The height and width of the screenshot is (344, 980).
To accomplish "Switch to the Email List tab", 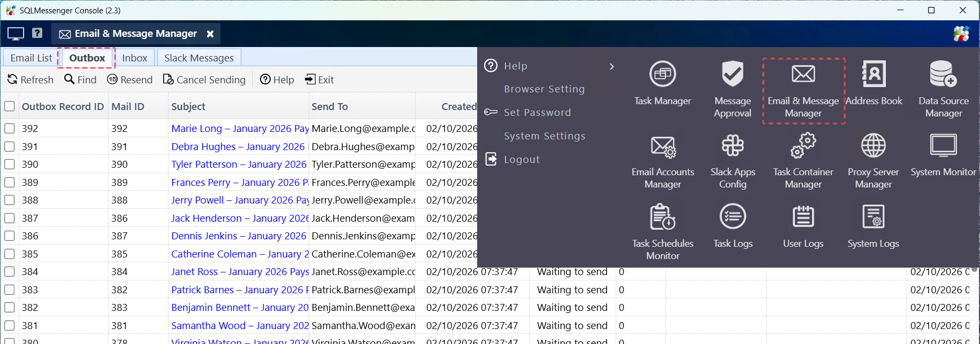I will pyautogui.click(x=32, y=58).
